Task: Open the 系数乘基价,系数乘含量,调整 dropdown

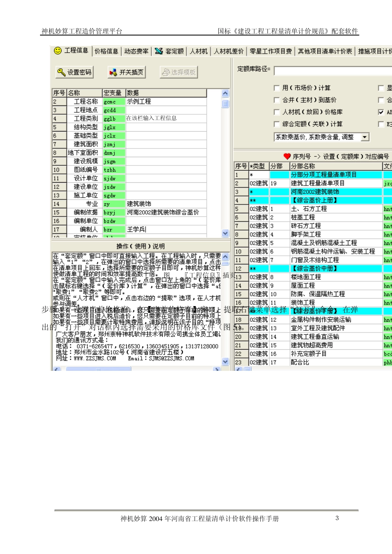Action: 365,137
